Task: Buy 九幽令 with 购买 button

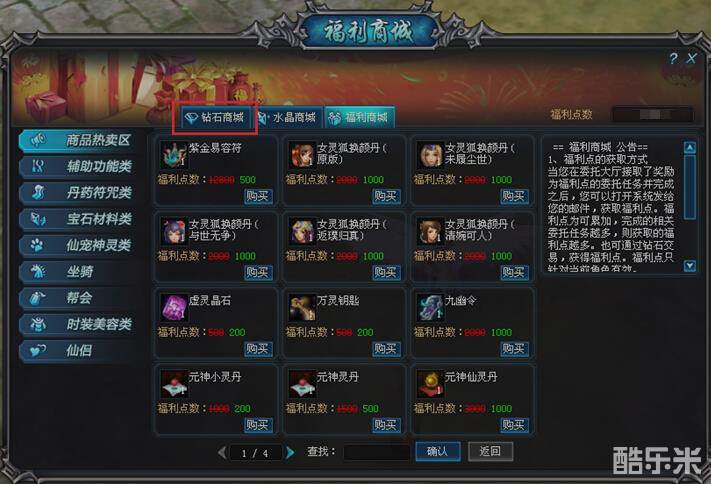Action: click(514, 348)
